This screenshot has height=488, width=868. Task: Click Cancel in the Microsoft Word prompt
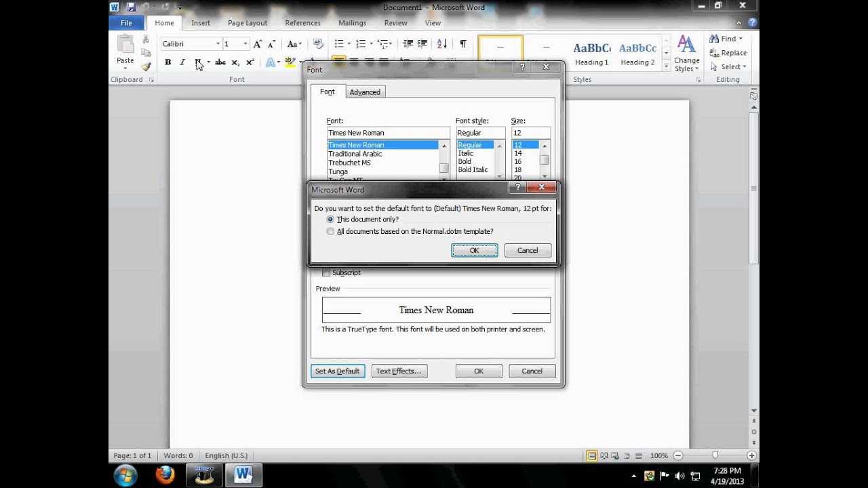tap(528, 250)
